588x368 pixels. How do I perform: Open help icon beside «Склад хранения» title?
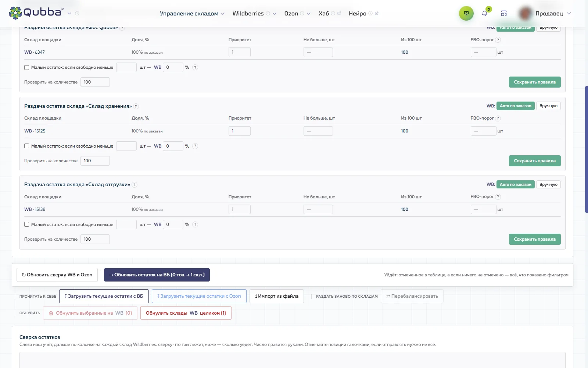[136, 106]
